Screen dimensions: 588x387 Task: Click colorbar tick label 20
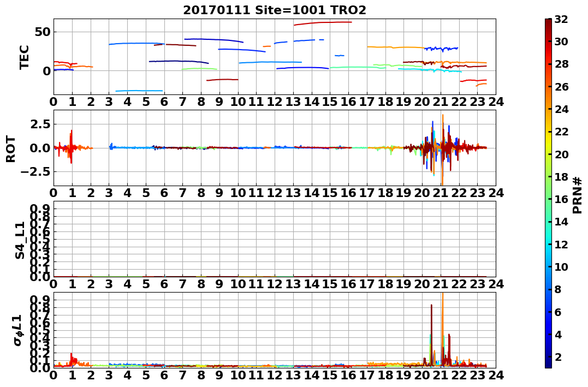(561, 154)
